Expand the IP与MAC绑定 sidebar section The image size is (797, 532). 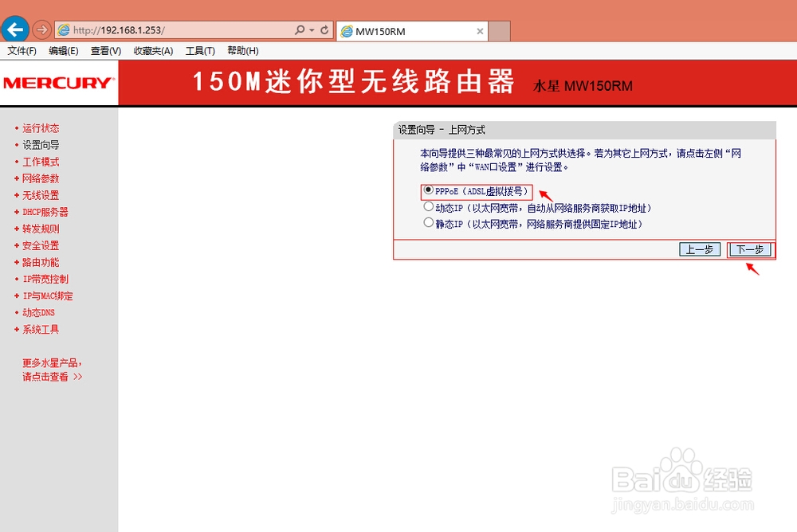tap(48, 295)
